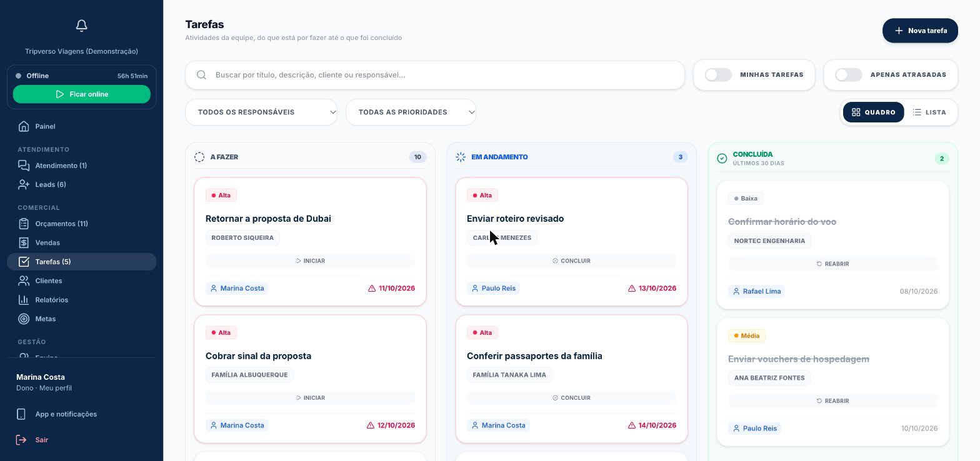Click the Em Andamento spinner icon
980x461 pixels.
[461, 157]
